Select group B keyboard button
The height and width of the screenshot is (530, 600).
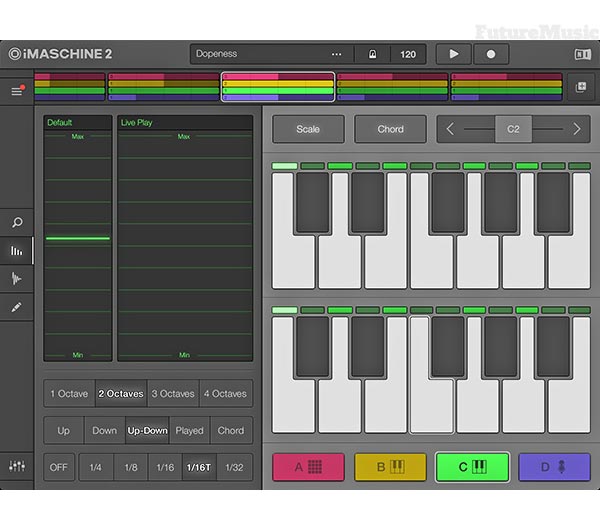[390, 467]
